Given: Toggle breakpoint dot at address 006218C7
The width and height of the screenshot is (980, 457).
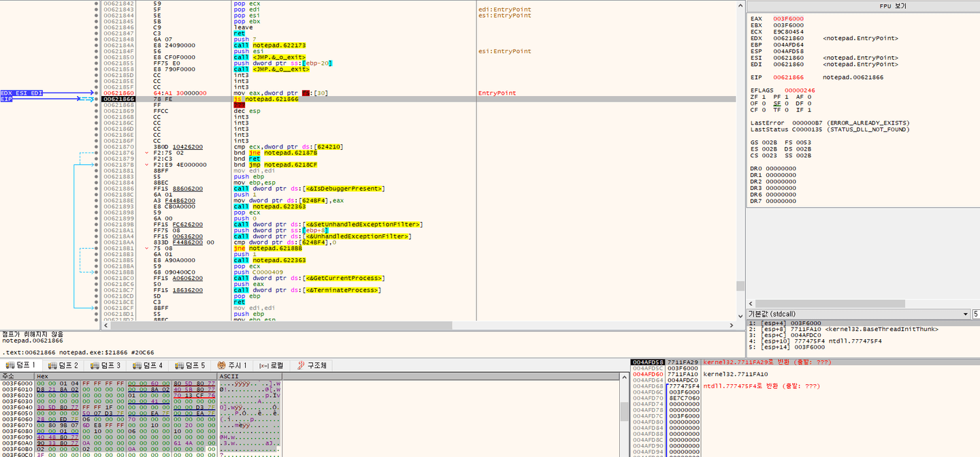Looking at the screenshot, I should point(96,290).
